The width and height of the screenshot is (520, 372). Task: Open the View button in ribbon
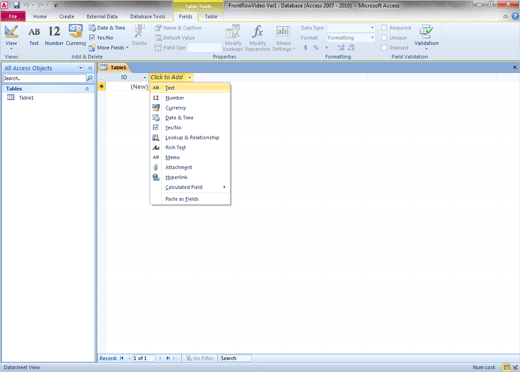(x=11, y=37)
